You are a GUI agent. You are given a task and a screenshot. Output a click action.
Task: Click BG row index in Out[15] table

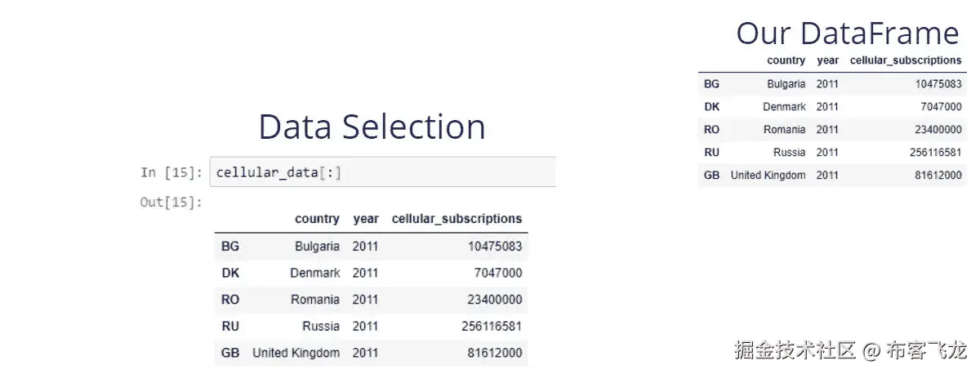pyautogui.click(x=229, y=246)
